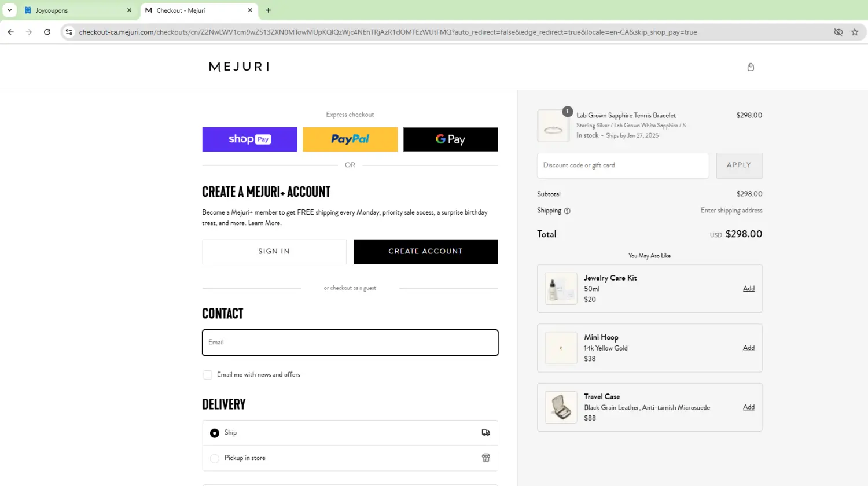Click the shipping info help icon
This screenshot has width=868, height=486.
pos(567,211)
